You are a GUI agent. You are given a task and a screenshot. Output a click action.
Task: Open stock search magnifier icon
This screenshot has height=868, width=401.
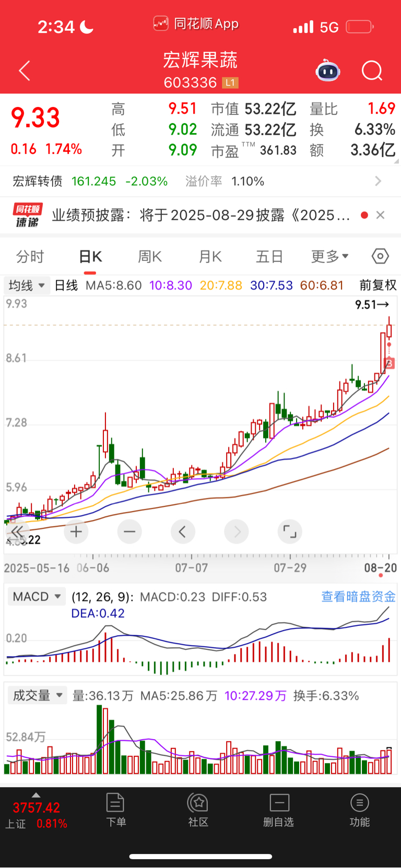(372, 70)
